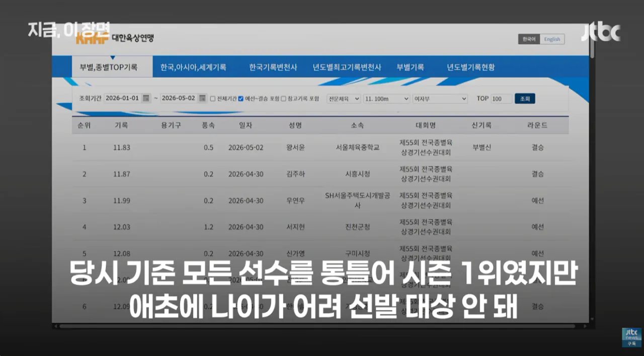
Task: Open the 전문체육 category dropdown
Action: pyautogui.click(x=344, y=99)
